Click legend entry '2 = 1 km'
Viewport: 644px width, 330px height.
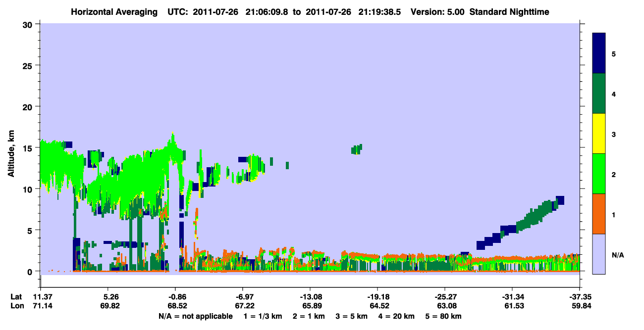click(x=309, y=316)
